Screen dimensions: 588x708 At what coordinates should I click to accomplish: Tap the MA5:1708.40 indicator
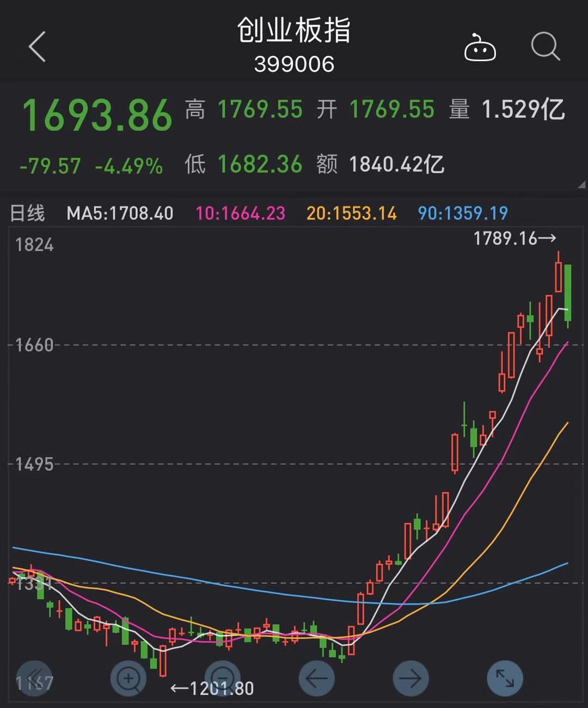pos(120,213)
